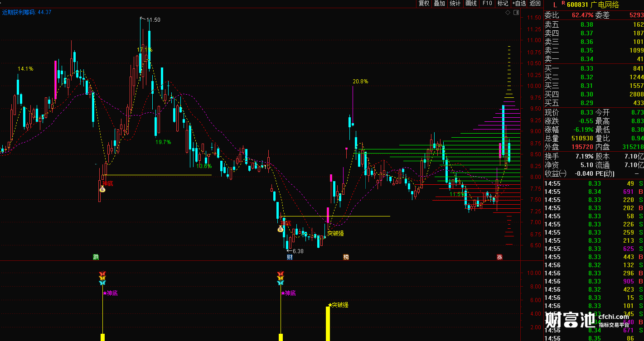
Task: Click the 委比 value 62.47%
Action: coord(582,15)
